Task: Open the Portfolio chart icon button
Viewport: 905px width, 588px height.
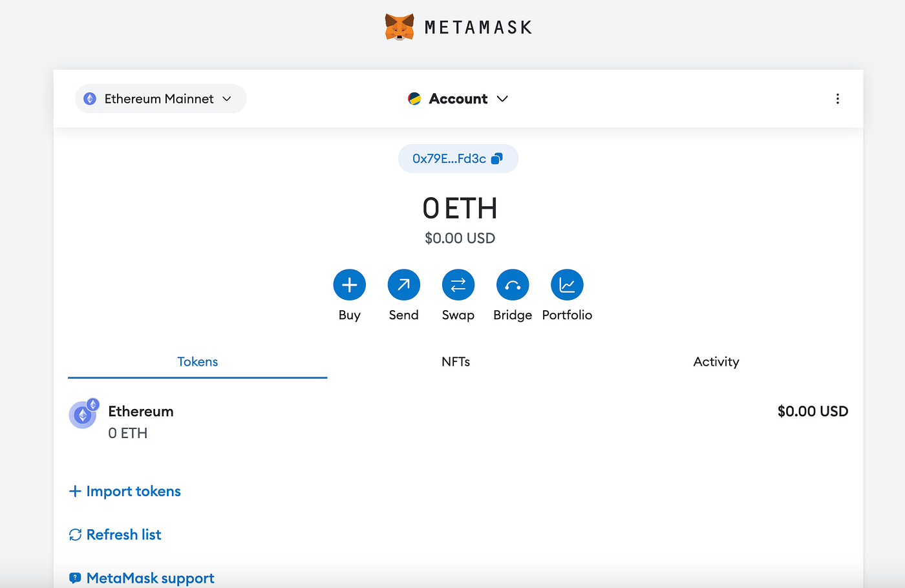Action: 567,285
